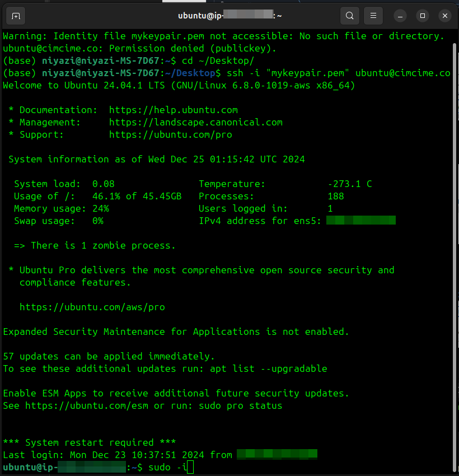The image size is (459, 476).
Task: Click 'Expanded Security Maintenance for Applications' line
Action: (176, 332)
